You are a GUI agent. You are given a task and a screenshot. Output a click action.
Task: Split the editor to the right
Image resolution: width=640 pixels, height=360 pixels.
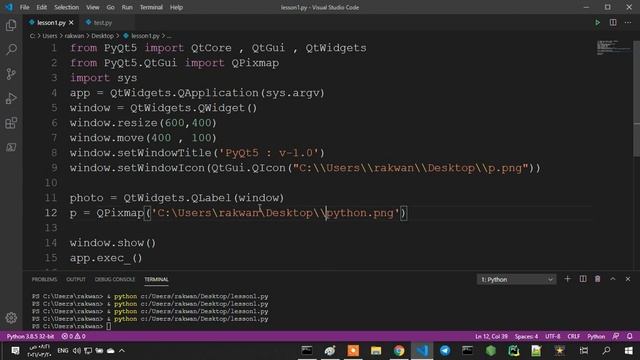(613, 22)
